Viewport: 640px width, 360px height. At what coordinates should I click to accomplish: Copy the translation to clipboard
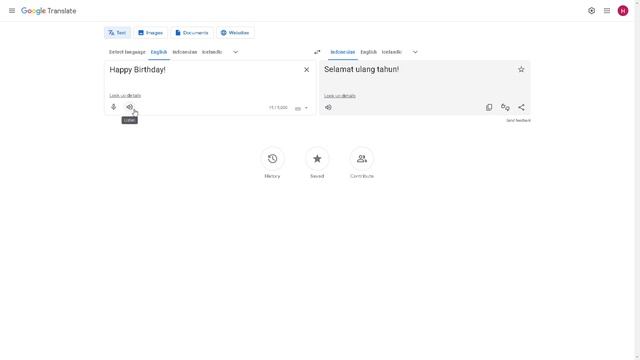(x=489, y=107)
